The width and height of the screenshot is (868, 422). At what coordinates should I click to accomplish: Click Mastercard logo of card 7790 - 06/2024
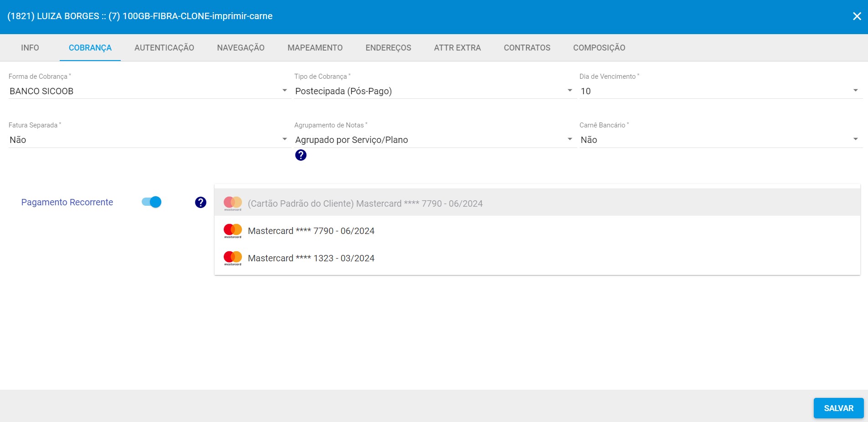point(233,231)
